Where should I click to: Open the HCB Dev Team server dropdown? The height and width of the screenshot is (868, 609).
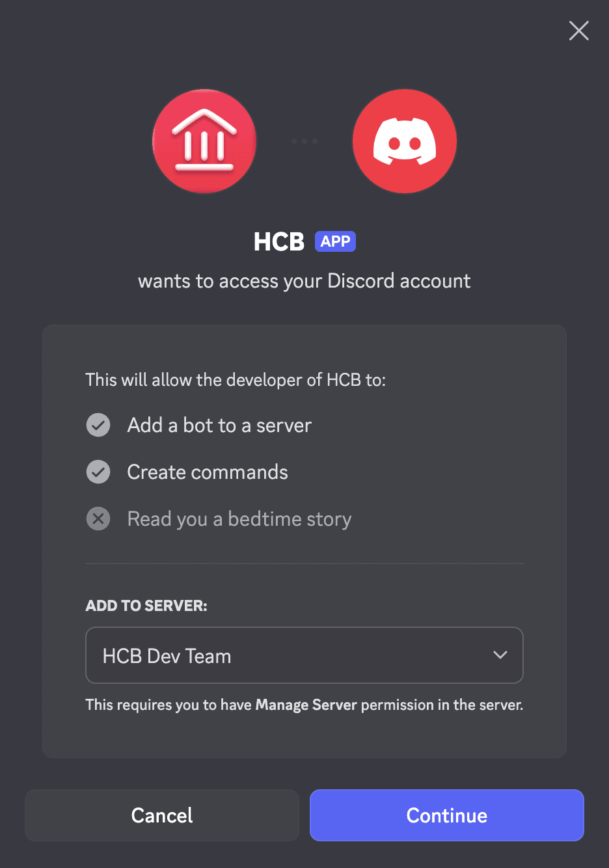[304, 655]
